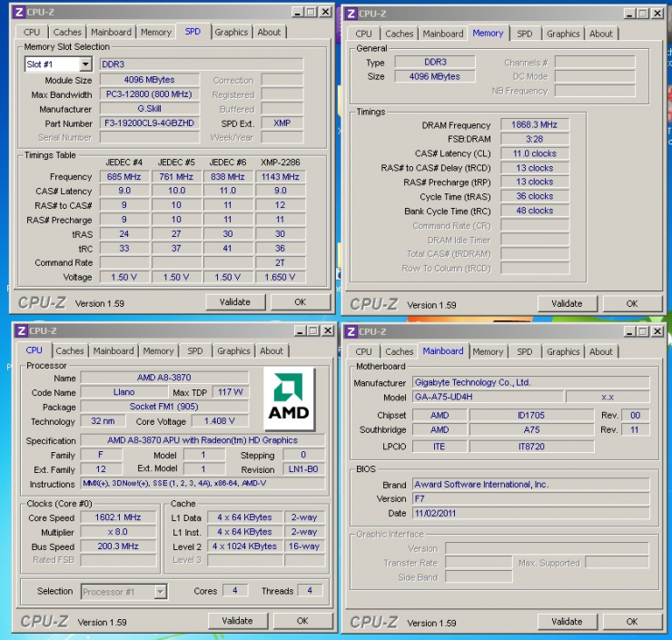Switch to Mainboard tab in SPD window

pyautogui.click(x=111, y=32)
